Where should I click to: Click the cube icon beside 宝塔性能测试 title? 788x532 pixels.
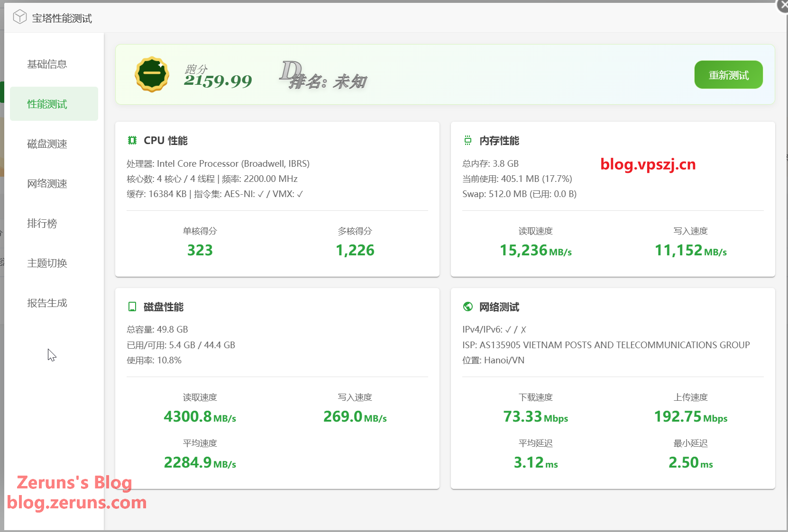(19, 18)
